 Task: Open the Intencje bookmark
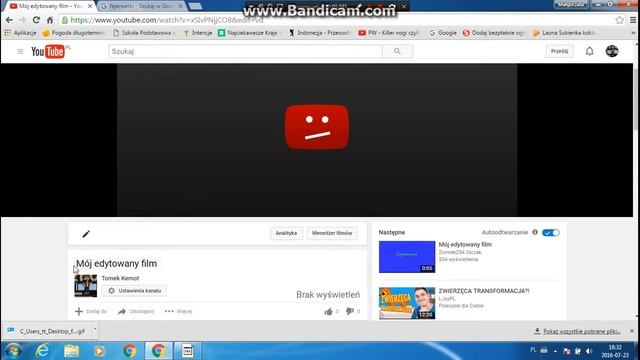(198, 33)
